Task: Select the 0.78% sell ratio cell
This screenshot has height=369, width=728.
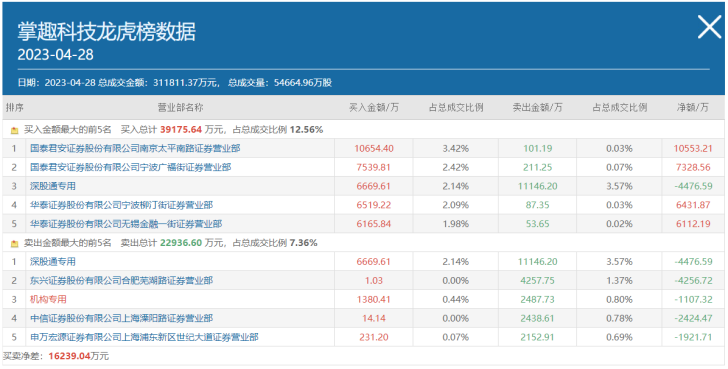Action: [619, 318]
